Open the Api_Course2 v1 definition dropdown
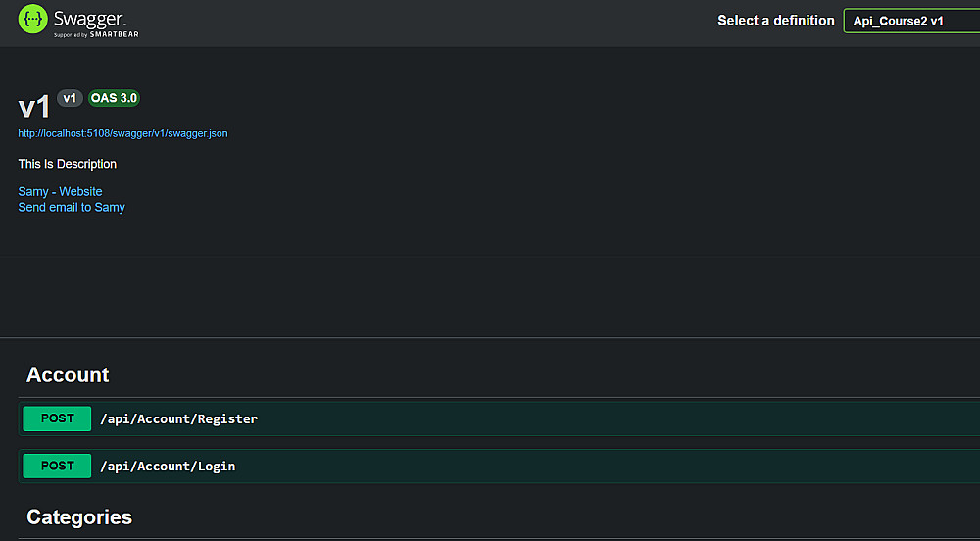Screen dimensions: 980x541 tap(911, 21)
